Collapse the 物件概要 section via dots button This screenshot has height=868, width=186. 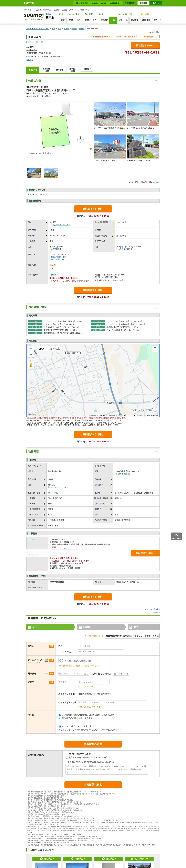point(156,451)
